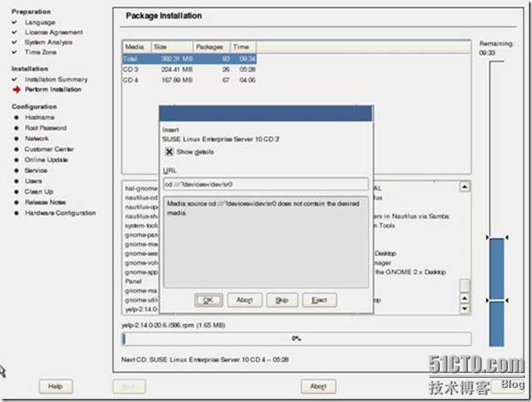Image resolution: width=532 pixels, height=402 pixels.
Task: Click the Root Password configuration step
Action: [45, 128]
